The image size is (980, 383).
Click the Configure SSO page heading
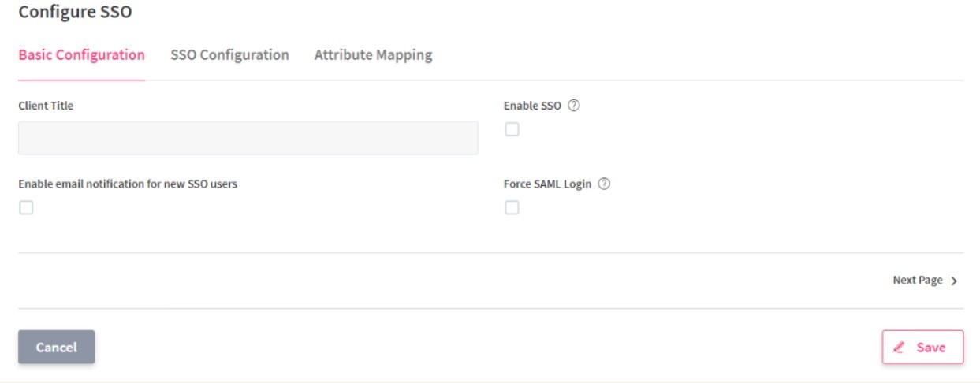coord(75,12)
